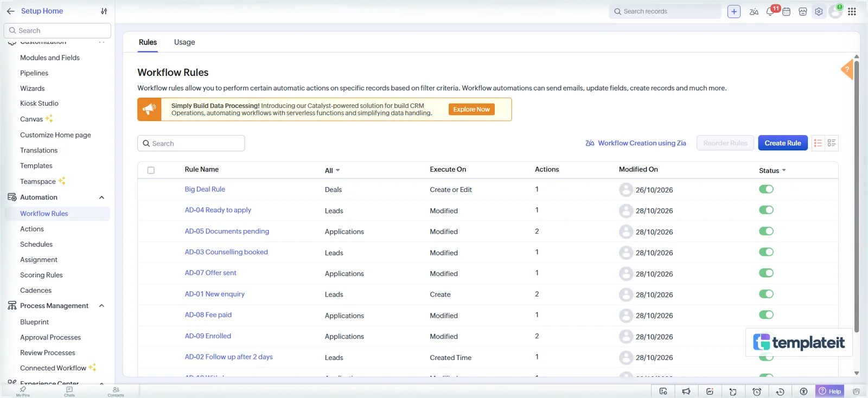Open the user profile avatar

pos(835,11)
